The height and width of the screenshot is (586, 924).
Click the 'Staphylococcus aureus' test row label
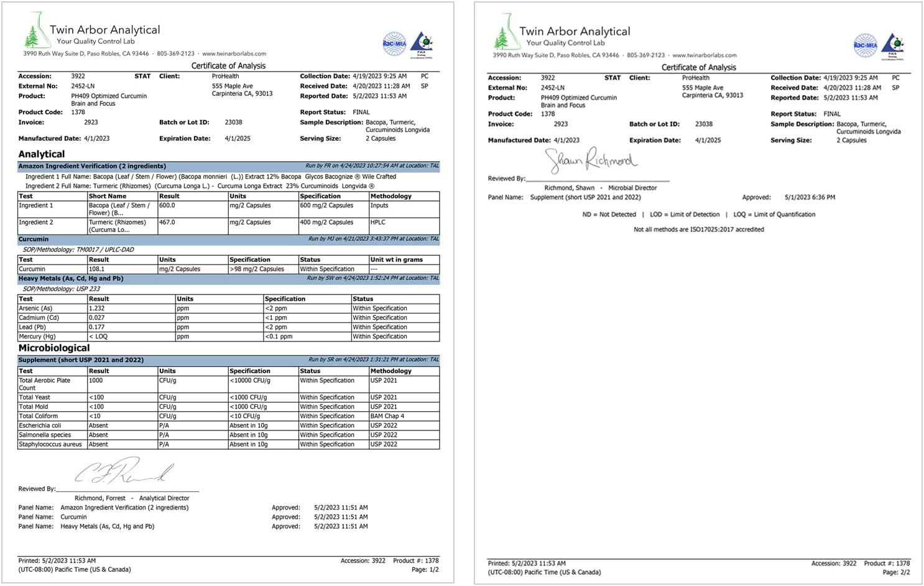(x=50, y=444)
